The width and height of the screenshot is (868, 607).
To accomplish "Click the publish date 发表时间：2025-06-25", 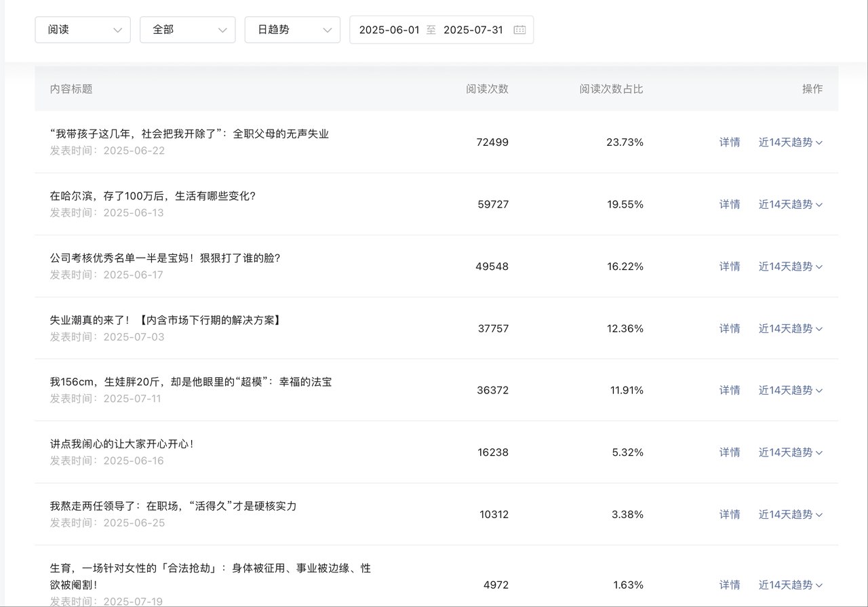I will (107, 523).
